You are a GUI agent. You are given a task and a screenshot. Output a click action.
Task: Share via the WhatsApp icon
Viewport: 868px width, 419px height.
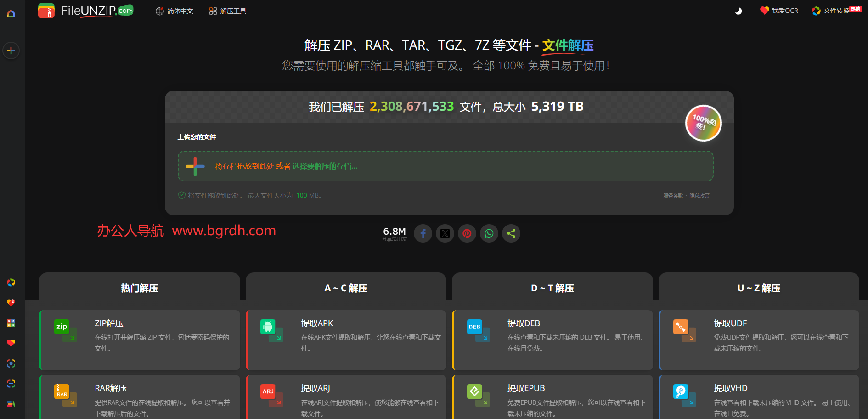coord(489,233)
